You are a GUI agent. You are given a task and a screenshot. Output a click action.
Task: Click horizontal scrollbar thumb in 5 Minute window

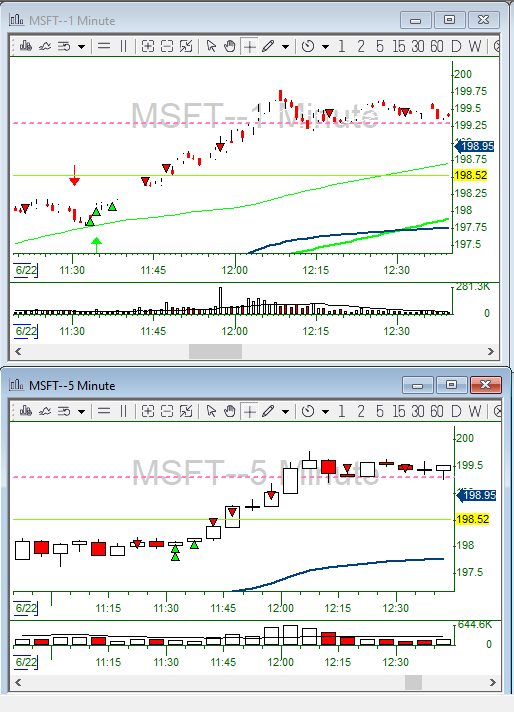tap(413, 682)
